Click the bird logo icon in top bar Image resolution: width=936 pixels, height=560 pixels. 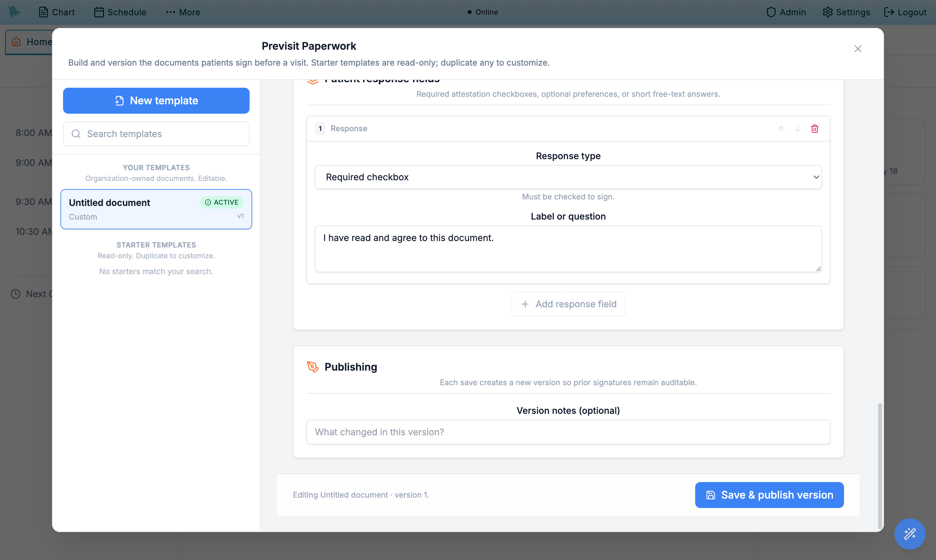[14, 12]
